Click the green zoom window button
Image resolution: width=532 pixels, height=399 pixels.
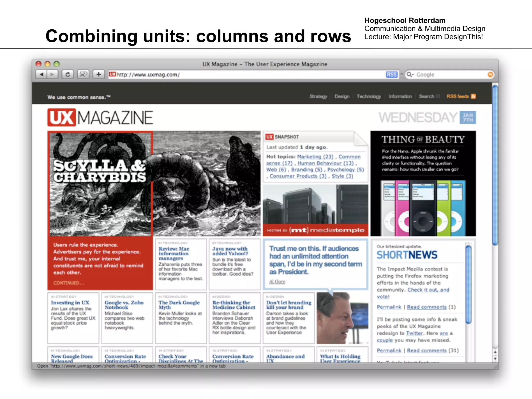tap(57, 64)
